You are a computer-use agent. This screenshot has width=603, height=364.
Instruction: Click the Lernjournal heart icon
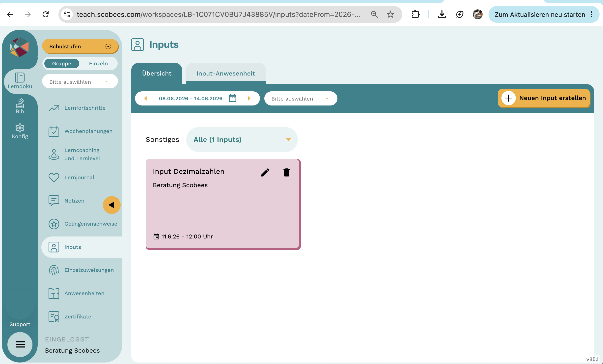[54, 178]
